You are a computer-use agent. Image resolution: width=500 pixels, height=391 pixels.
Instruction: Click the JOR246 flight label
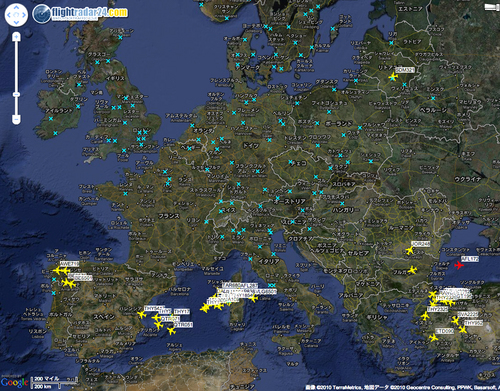click(421, 244)
